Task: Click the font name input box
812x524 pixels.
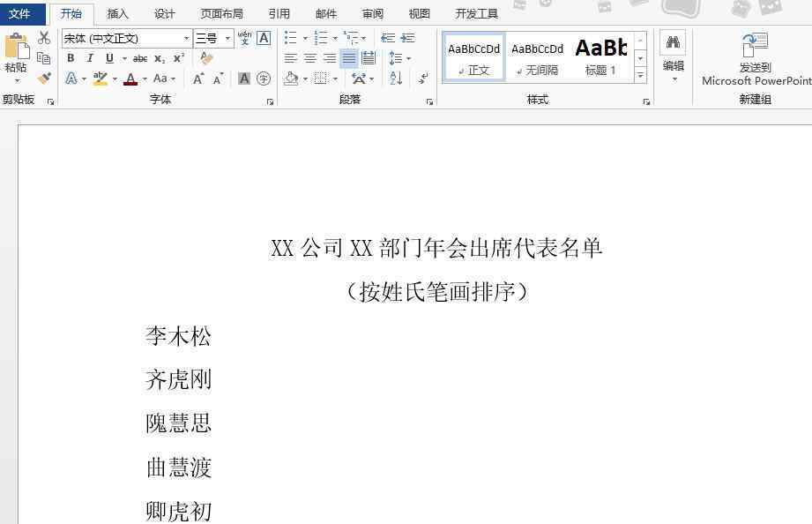Action: click(x=123, y=38)
